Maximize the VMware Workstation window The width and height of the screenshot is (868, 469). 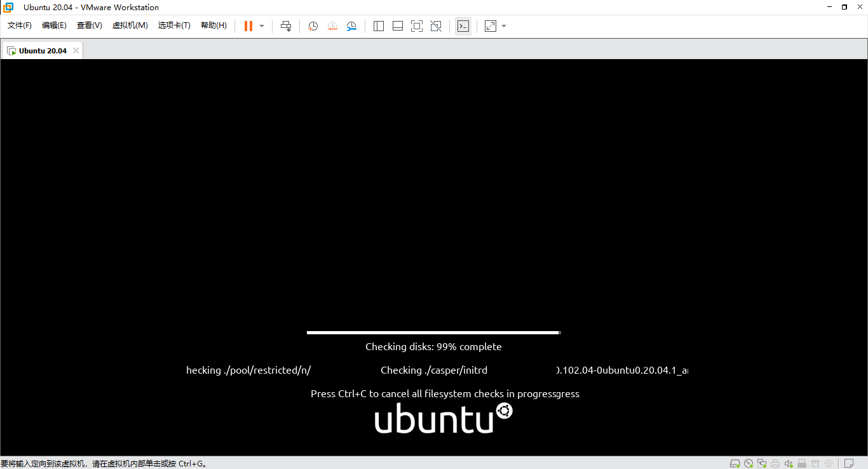coord(844,7)
